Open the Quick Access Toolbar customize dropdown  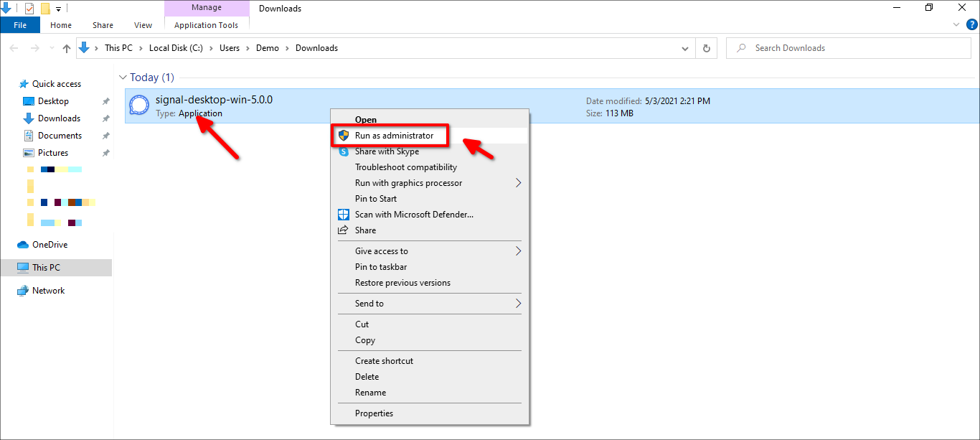coord(58,9)
